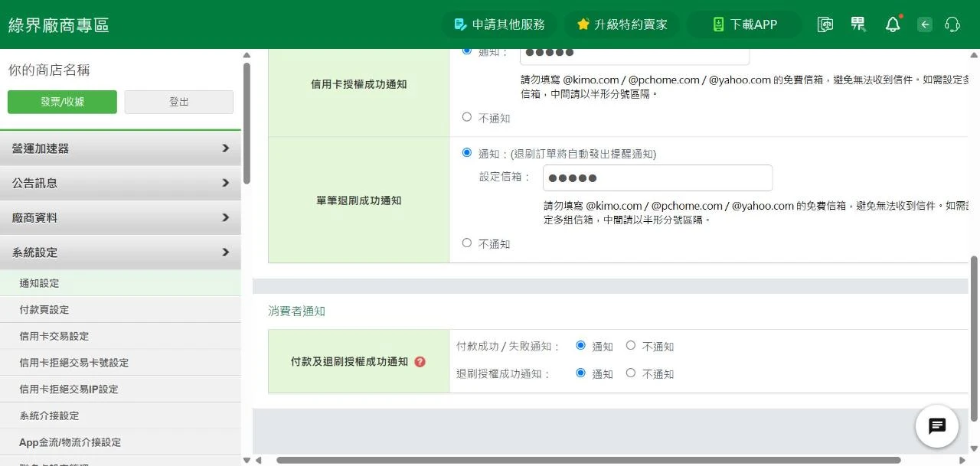Select 通知 for 退刷授權成功通知
This screenshot has height=466, width=980.
pos(580,373)
